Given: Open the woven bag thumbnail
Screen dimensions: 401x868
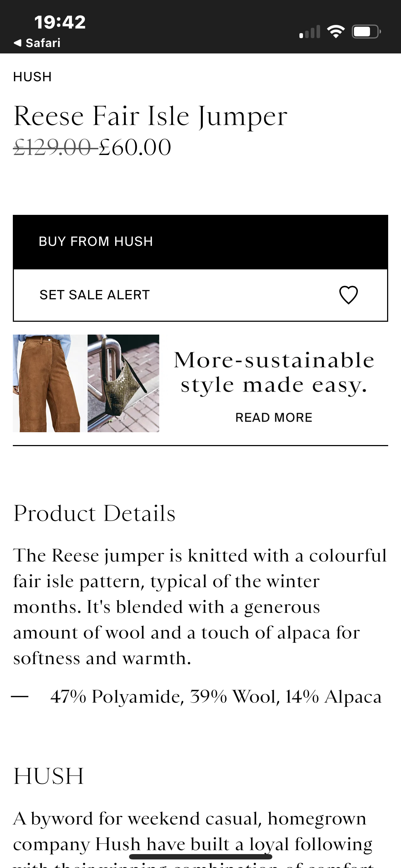Looking at the screenshot, I should click(123, 383).
